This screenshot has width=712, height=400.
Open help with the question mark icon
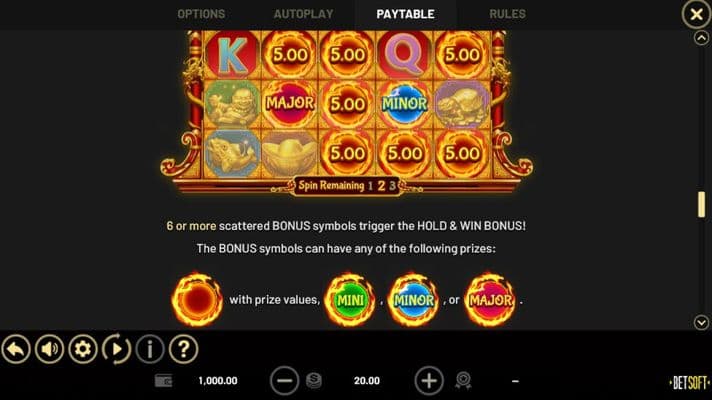[183, 349]
